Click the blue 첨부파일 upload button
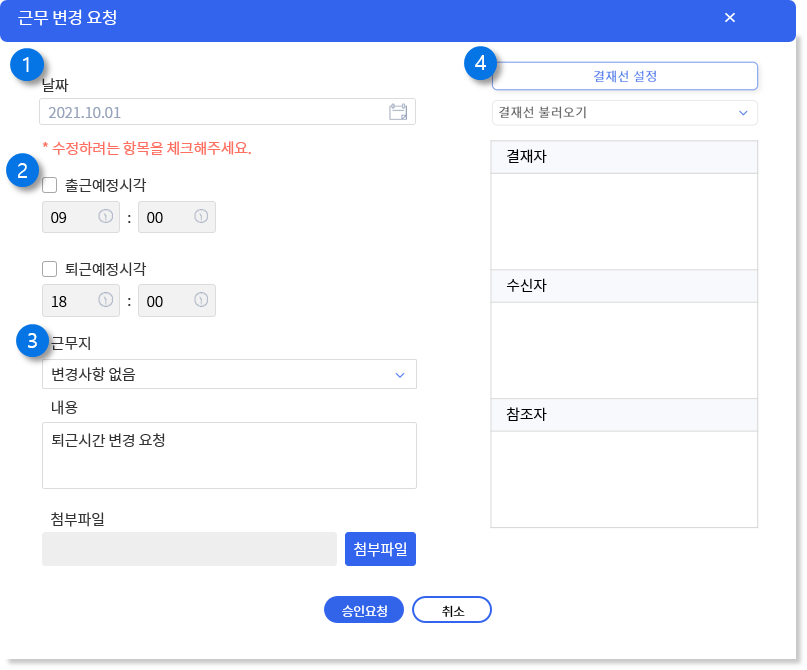The width and height of the screenshot is (807, 670). [x=380, y=549]
